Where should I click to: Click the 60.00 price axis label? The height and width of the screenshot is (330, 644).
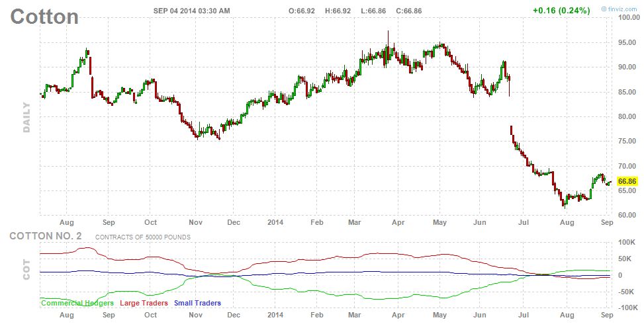[628, 215]
